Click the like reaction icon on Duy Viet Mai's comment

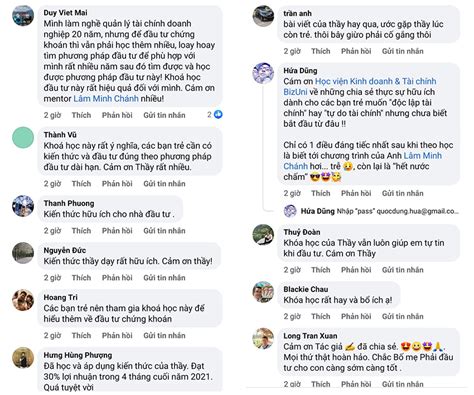218,115
